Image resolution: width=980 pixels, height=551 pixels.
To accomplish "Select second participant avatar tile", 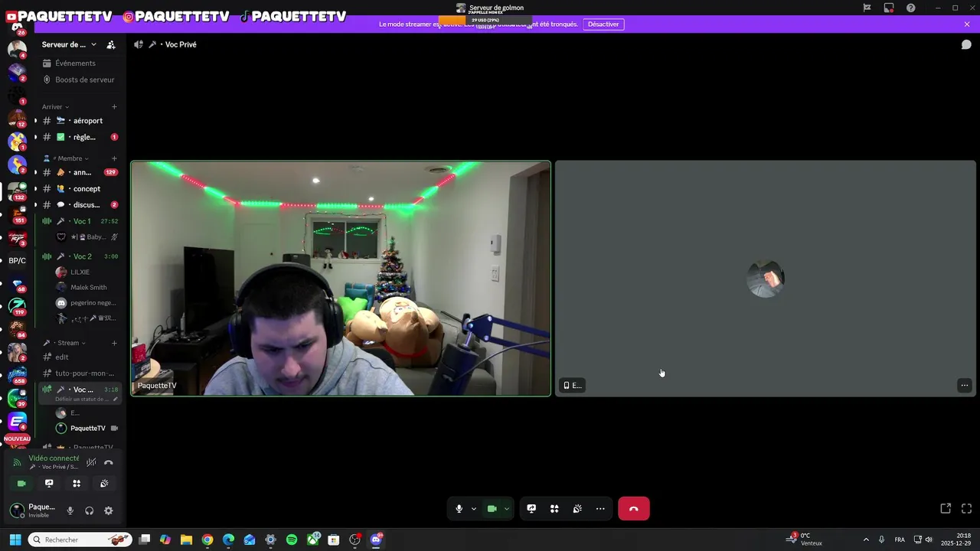I will (766, 279).
